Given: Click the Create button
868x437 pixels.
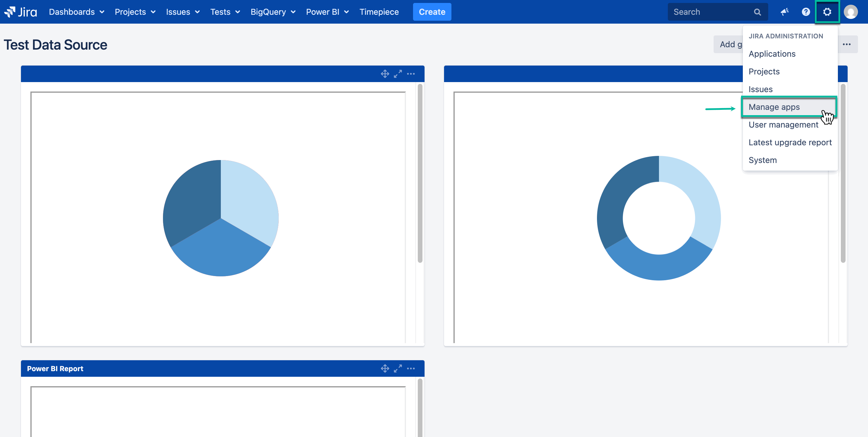Looking at the screenshot, I should (x=432, y=12).
